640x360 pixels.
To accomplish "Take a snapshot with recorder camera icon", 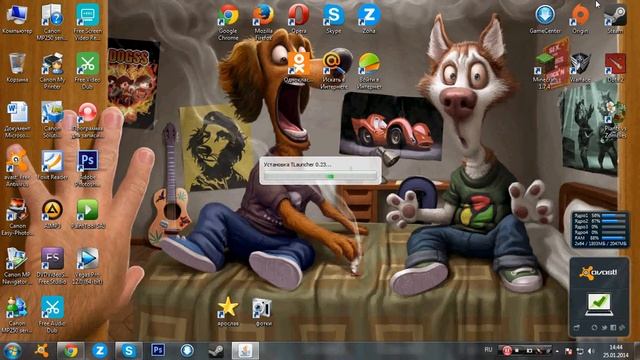I will click(529, 351).
